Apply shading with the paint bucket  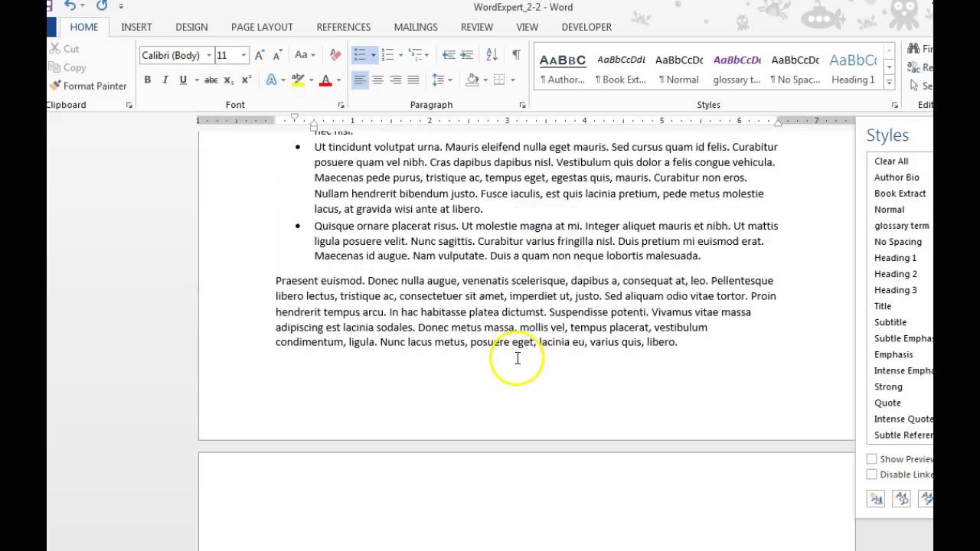pyautogui.click(x=472, y=80)
